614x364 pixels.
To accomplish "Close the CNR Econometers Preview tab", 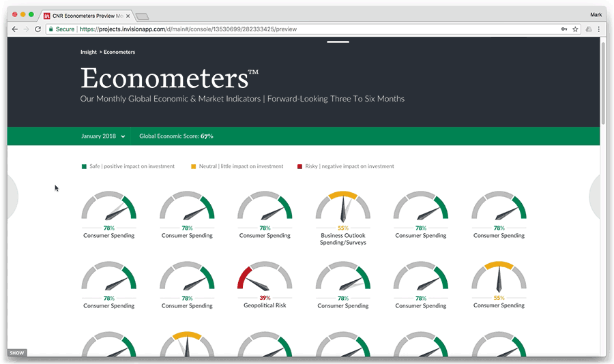I will click(128, 16).
